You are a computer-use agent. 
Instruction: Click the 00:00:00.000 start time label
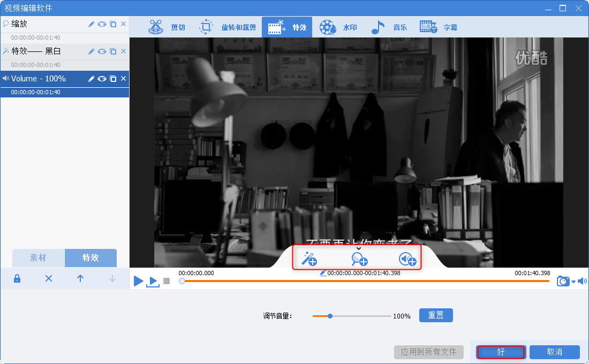point(196,273)
